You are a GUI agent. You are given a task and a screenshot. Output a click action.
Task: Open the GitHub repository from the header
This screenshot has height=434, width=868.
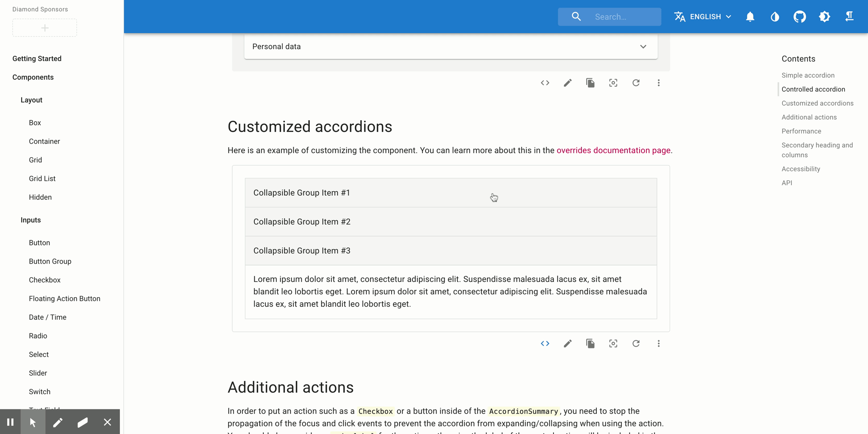[x=799, y=17]
